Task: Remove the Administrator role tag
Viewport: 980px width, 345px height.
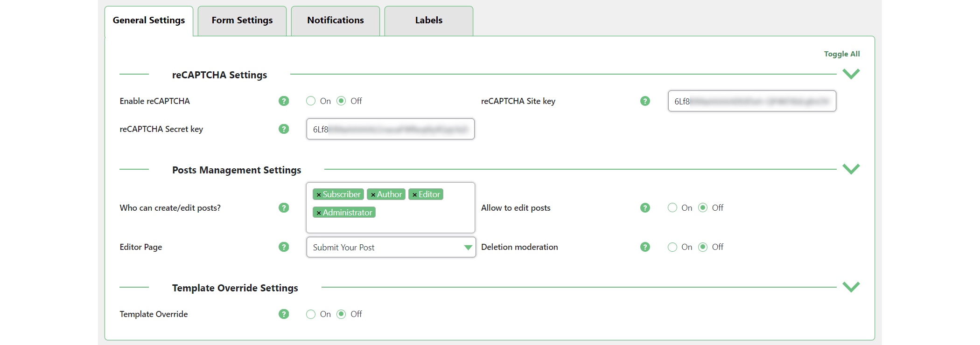Action: click(319, 213)
